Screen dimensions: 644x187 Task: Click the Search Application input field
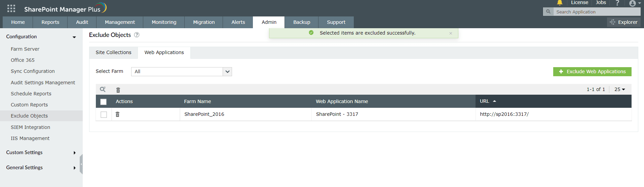click(x=597, y=12)
